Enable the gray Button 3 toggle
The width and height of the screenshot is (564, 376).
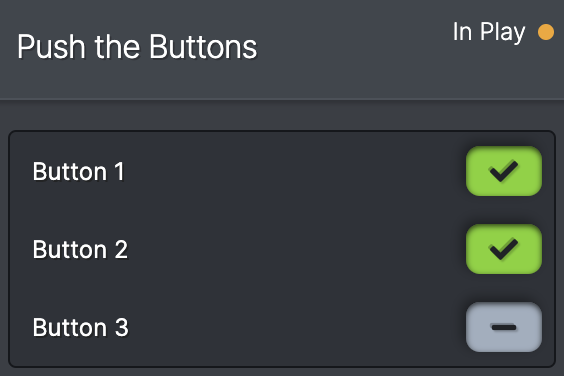[x=504, y=327]
